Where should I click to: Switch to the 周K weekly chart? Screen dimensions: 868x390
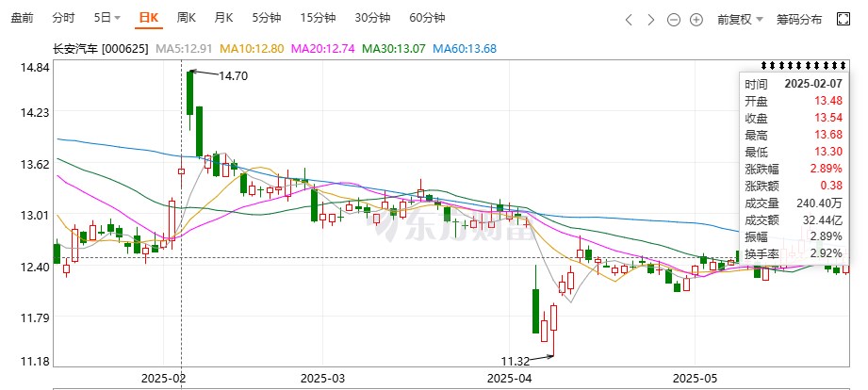(x=186, y=18)
